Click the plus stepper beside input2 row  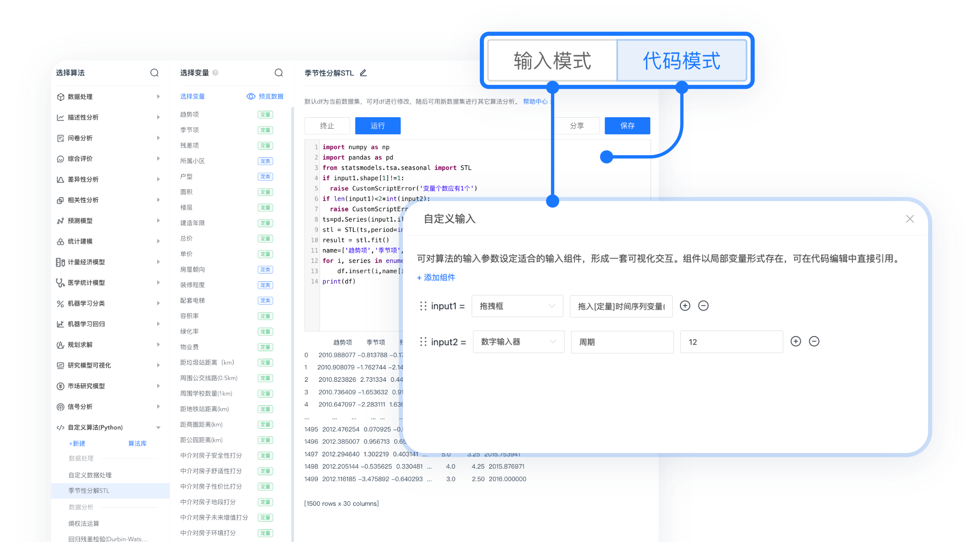pos(796,341)
